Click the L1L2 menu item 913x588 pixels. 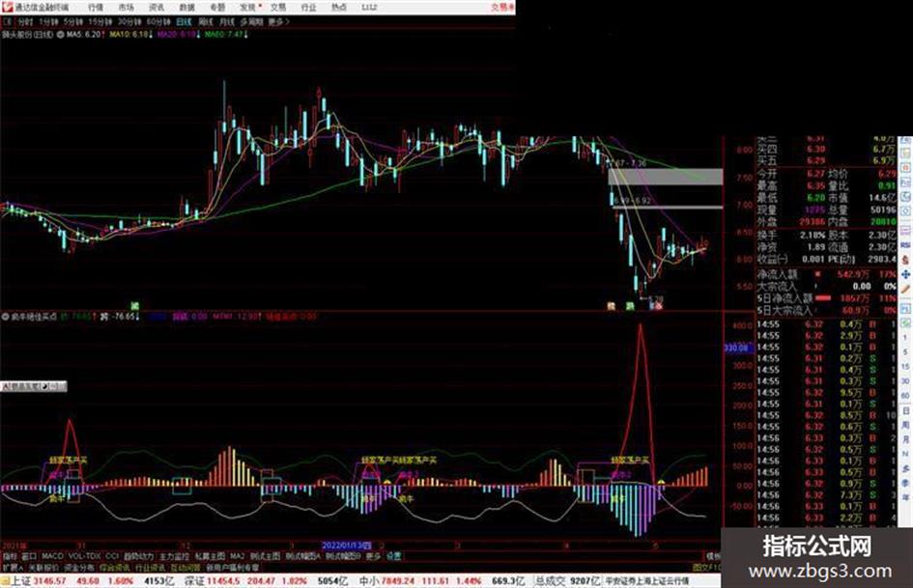pyautogui.click(x=369, y=7)
